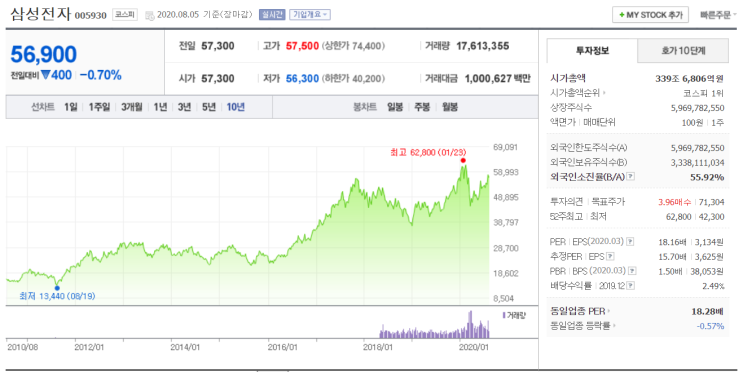The image size is (743, 372).
Task: Click help icon next to 외국인소진율(B/A)
Action: click(x=631, y=177)
